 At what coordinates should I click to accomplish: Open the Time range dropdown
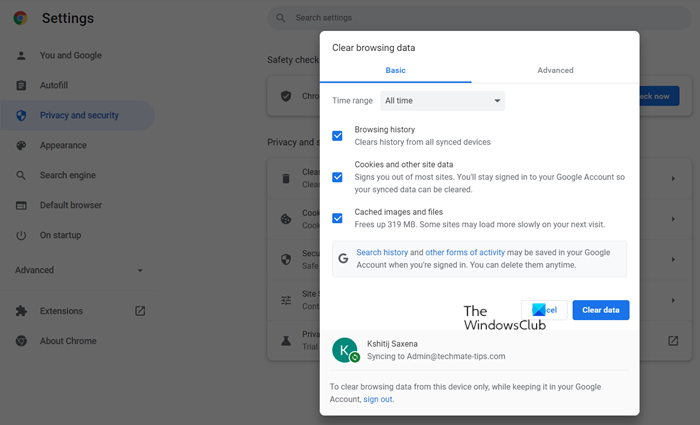coord(443,101)
